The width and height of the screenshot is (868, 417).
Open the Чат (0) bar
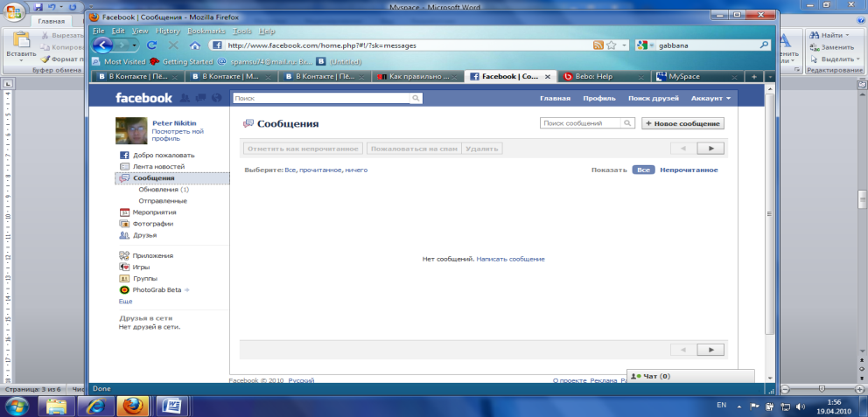pos(690,376)
